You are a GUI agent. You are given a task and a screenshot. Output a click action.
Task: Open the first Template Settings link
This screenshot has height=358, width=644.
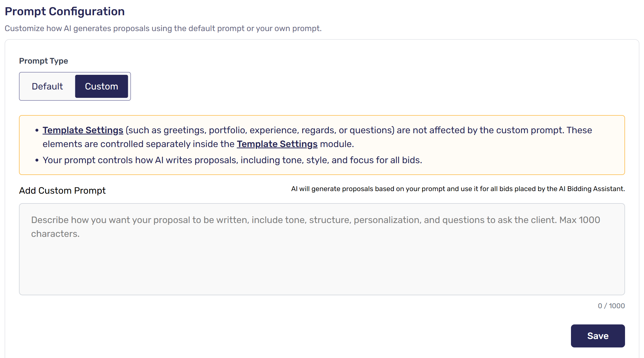pyautogui.click(x=83, y=130)
